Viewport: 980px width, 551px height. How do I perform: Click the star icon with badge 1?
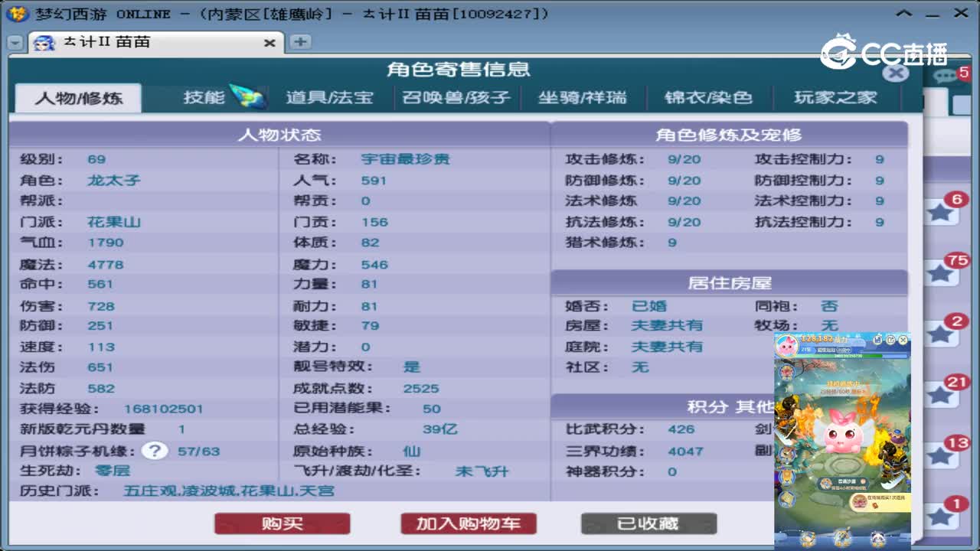tap(940, 517)
